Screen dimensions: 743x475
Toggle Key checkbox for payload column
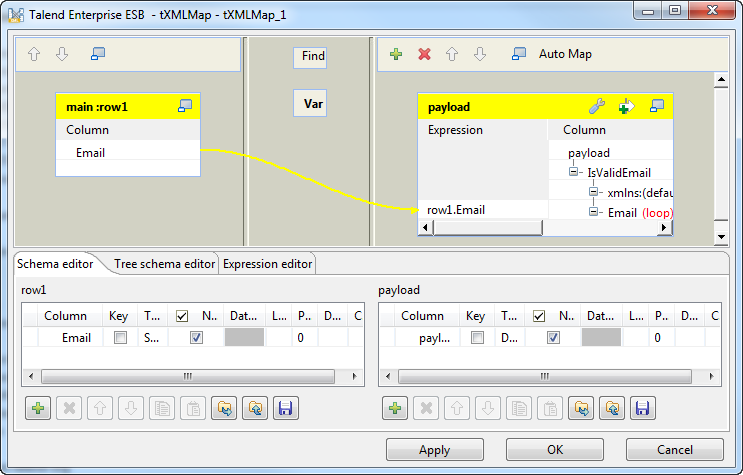[x=478, y=338]
